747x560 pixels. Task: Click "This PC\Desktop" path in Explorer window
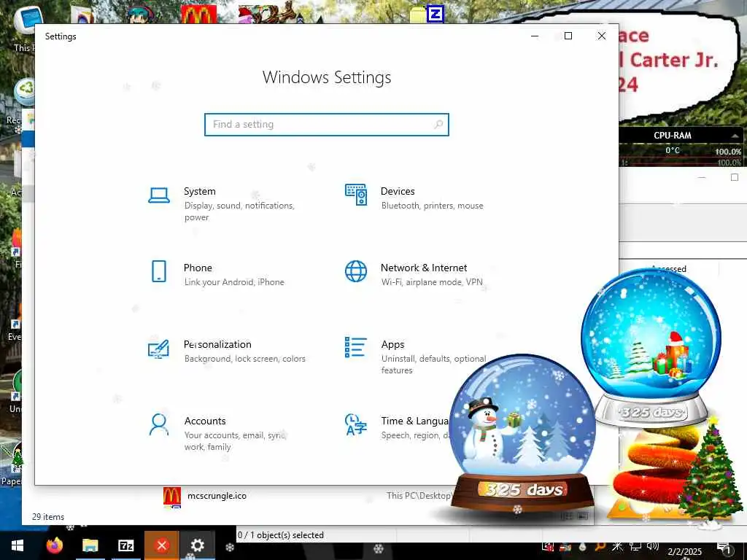419,496
